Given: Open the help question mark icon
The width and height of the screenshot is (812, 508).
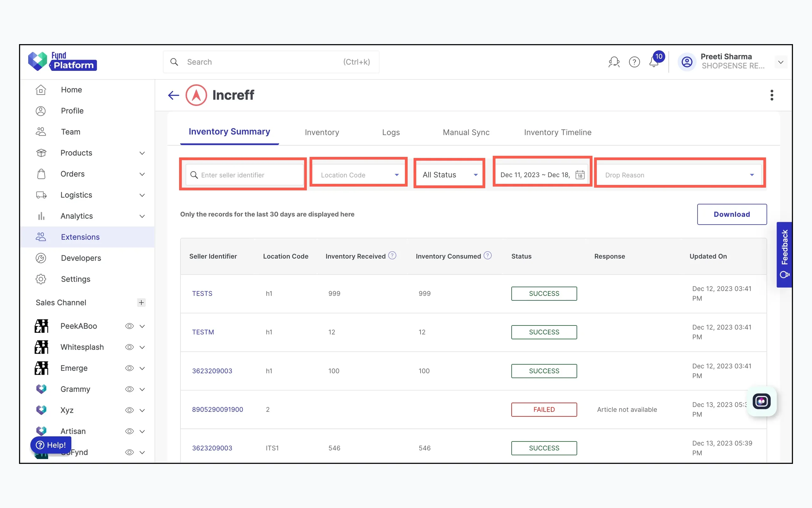Looking at the screenshot, I should coord(634,62).
